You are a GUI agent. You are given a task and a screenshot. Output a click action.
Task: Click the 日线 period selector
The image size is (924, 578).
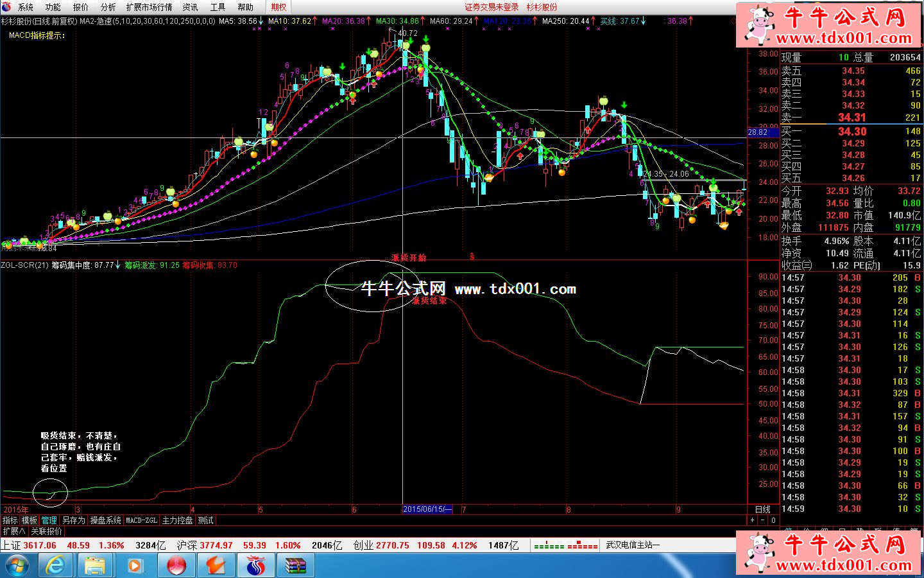(763, 509)
